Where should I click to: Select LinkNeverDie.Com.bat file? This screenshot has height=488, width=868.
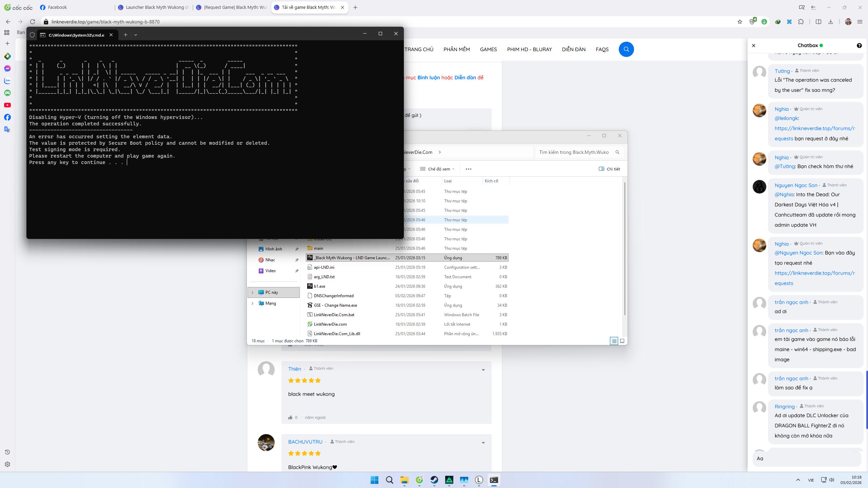334,315
